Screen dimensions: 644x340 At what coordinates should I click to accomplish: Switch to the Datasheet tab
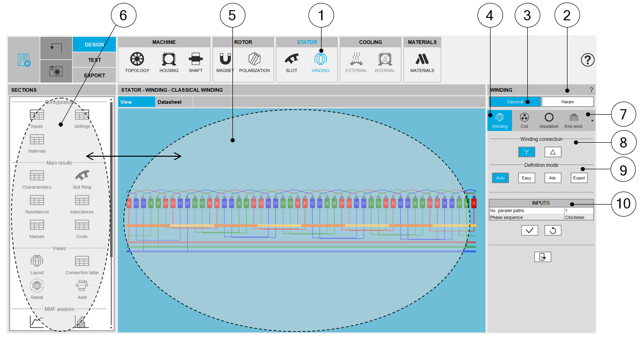pos(169,102)
